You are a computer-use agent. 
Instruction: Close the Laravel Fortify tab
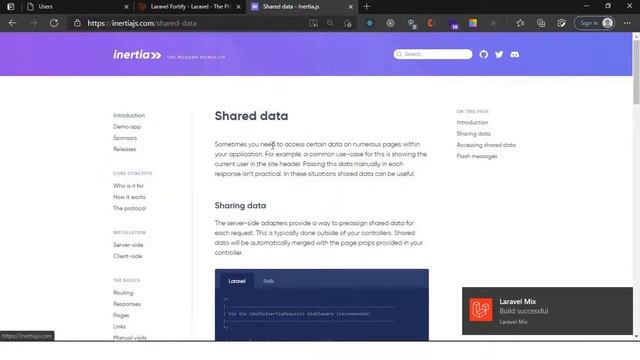pos(238,7)
